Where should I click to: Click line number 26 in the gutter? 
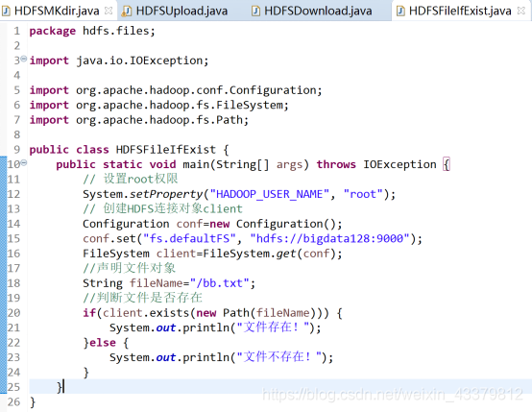(x=13, y=402)
